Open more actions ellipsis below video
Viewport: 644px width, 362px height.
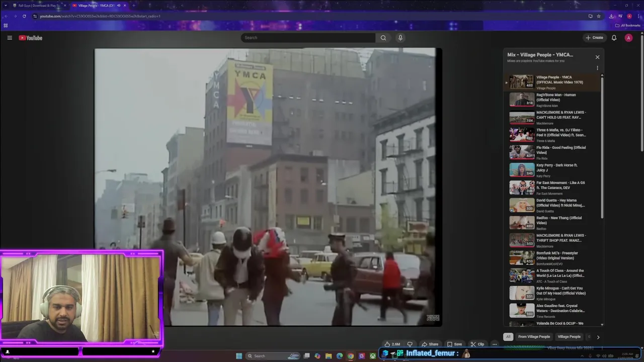(495, 344)
